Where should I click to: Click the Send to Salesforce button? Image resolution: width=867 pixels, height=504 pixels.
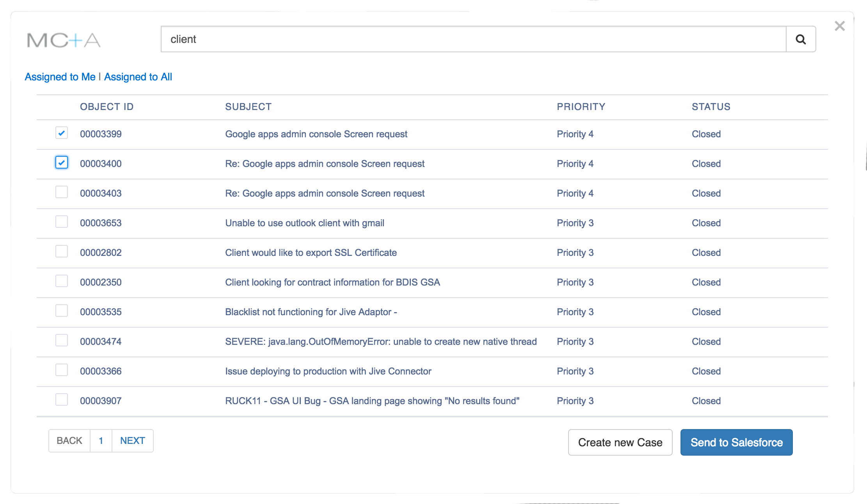coord(736,442)
